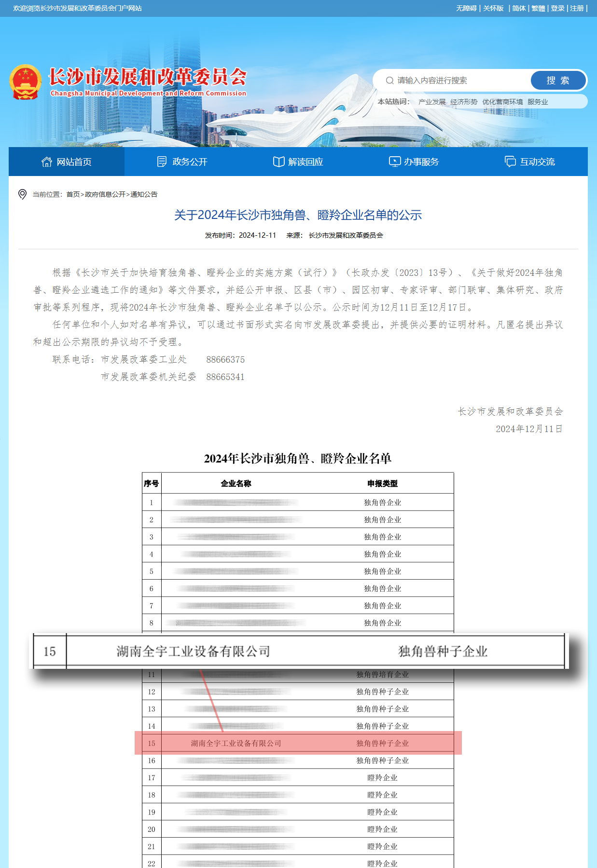Click the chat bubble icon beside 互动交流
Screen dimensions: 597x868
click(x=510, y=162)
